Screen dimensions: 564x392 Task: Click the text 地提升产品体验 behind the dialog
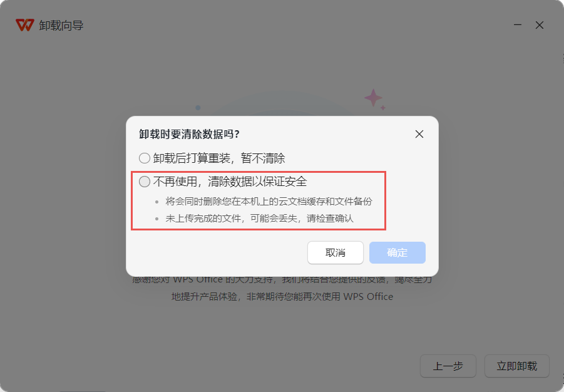coord(204,297)
